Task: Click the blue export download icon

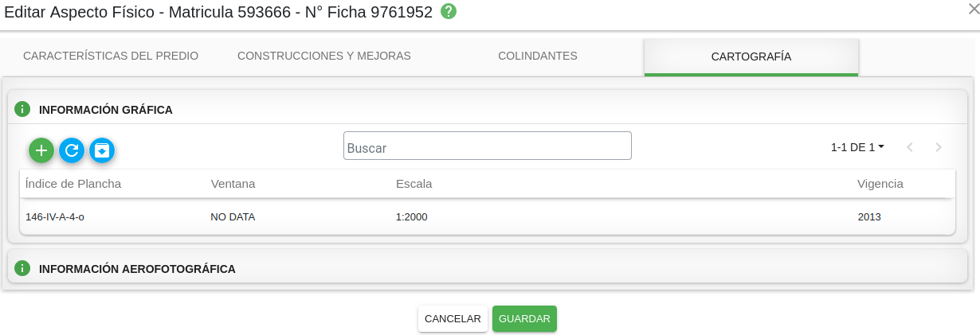Action: click(x=102, y=150)
